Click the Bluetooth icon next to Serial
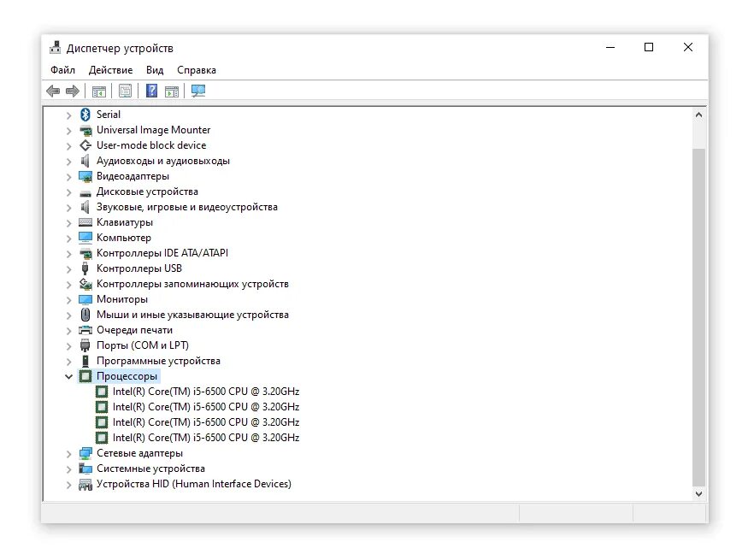Viewport: 754px width, 560px height. coord(85,115)
